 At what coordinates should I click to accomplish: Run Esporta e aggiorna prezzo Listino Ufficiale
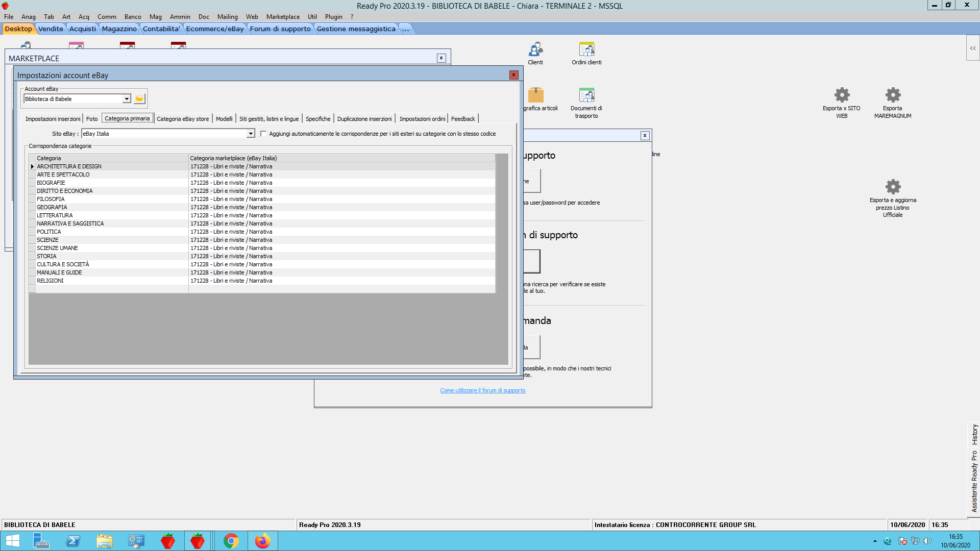(x=893, y=198)
